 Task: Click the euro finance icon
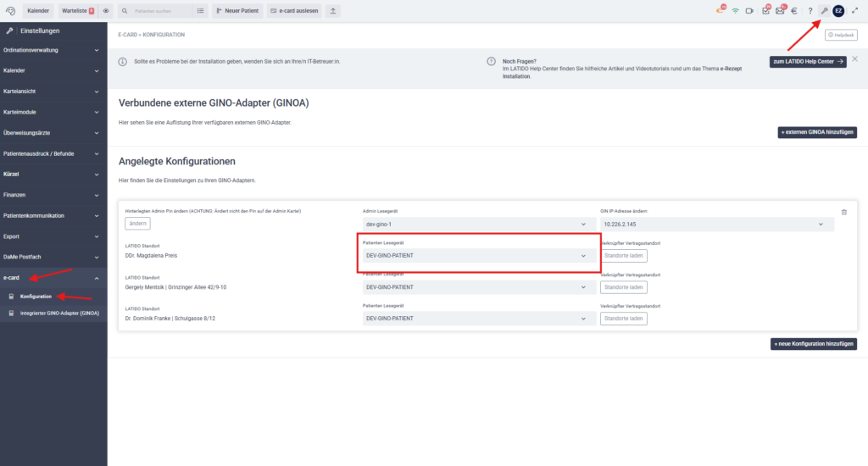(794, 11)
